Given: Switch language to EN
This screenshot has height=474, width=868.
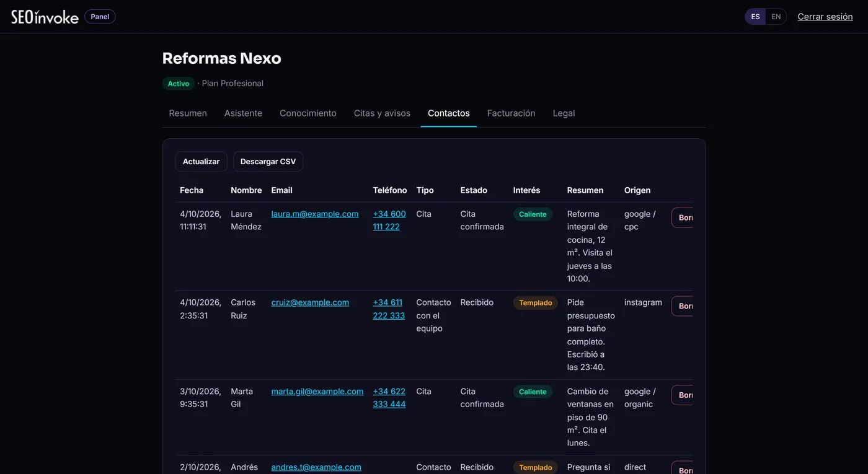Looking at the screenshot, I should click(x=776, y=17).
